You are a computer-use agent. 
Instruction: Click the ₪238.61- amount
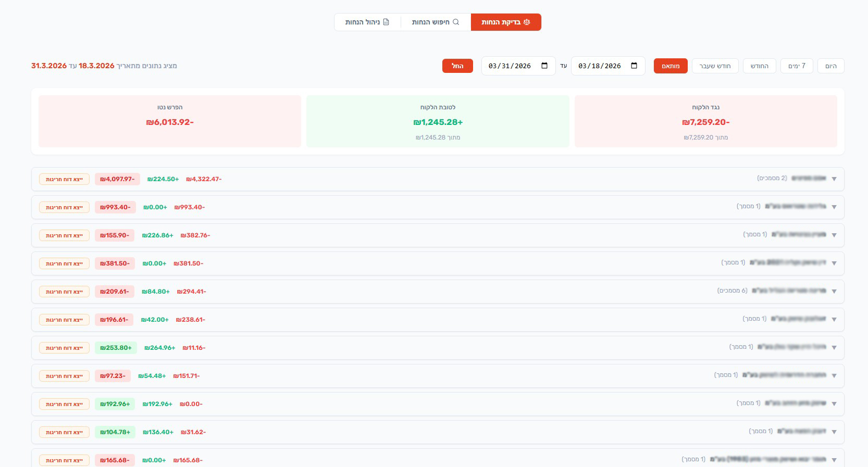point(191,320)
